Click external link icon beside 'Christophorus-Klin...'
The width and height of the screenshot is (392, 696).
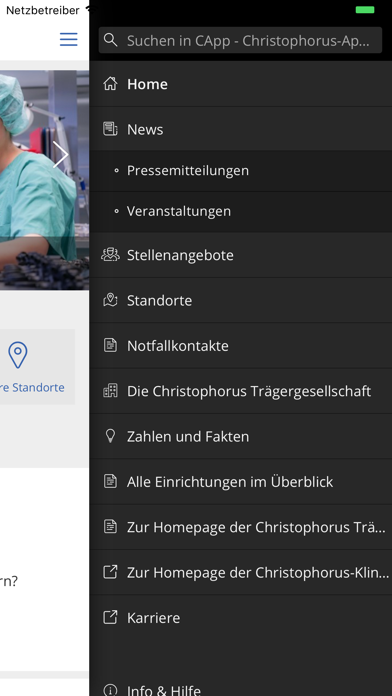(x=110, y=572)
